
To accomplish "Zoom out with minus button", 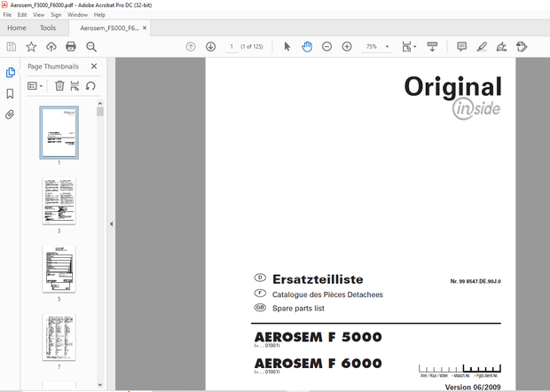I will click(326, 47).
